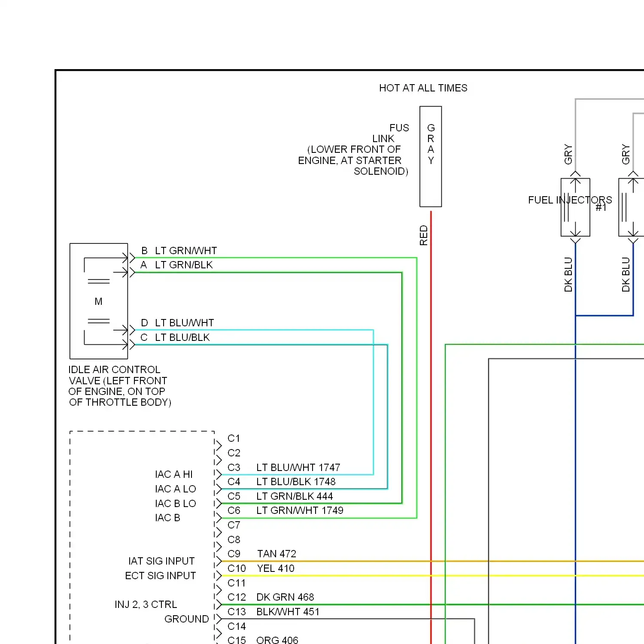Click connector pin label C8
The width and height of the screenshot is (644, 644).
pyautogui.click(x=234, y=540)
